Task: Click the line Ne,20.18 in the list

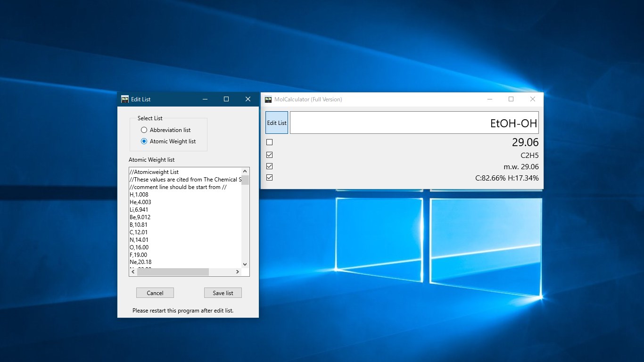Action: (140, 262)
